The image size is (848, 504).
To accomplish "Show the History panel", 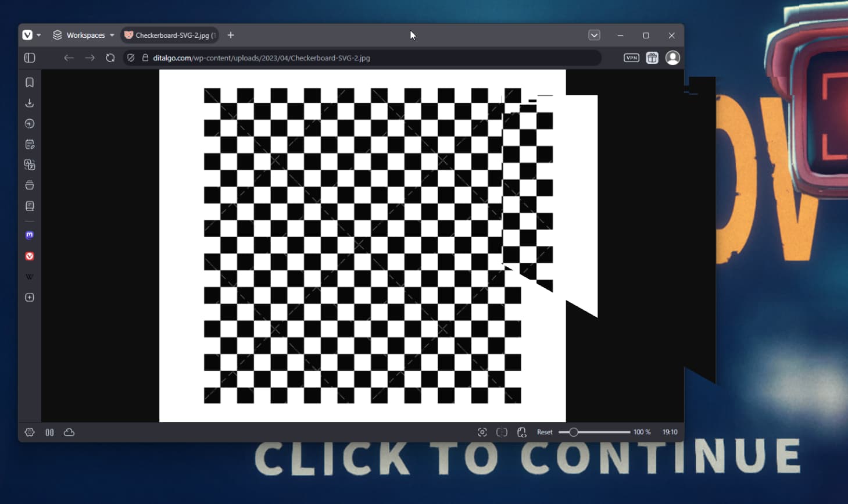I will click(30, 124).
